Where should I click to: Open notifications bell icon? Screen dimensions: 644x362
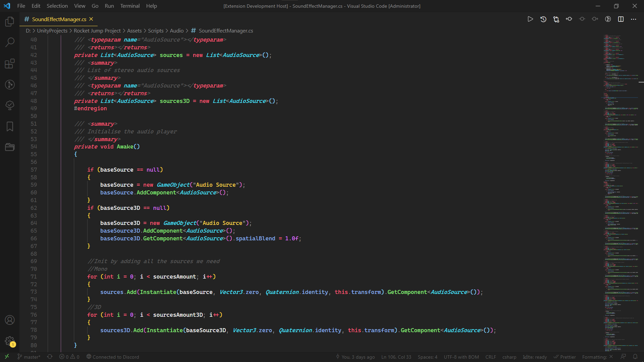[635, 357]
